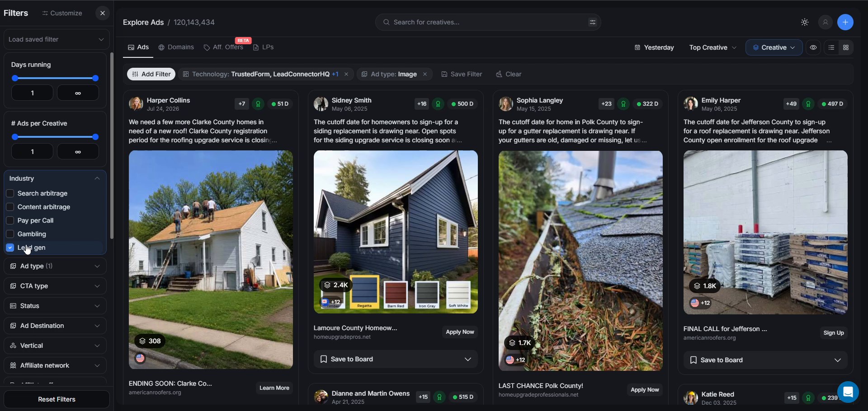Expand the Ad type filter section
This screenshot has width=868, height=411.
tap(55, 266)
